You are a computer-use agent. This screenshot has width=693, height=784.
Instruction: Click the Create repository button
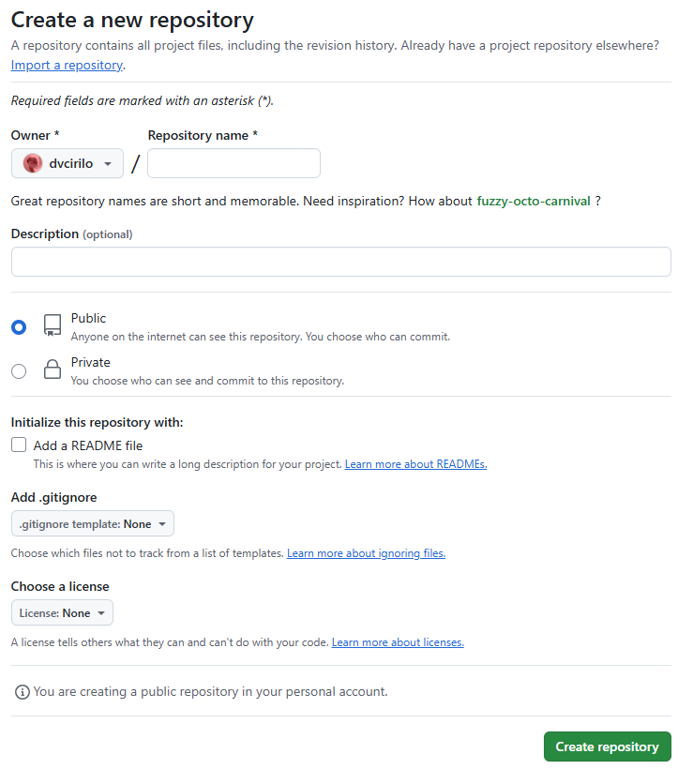click(607, 746)
